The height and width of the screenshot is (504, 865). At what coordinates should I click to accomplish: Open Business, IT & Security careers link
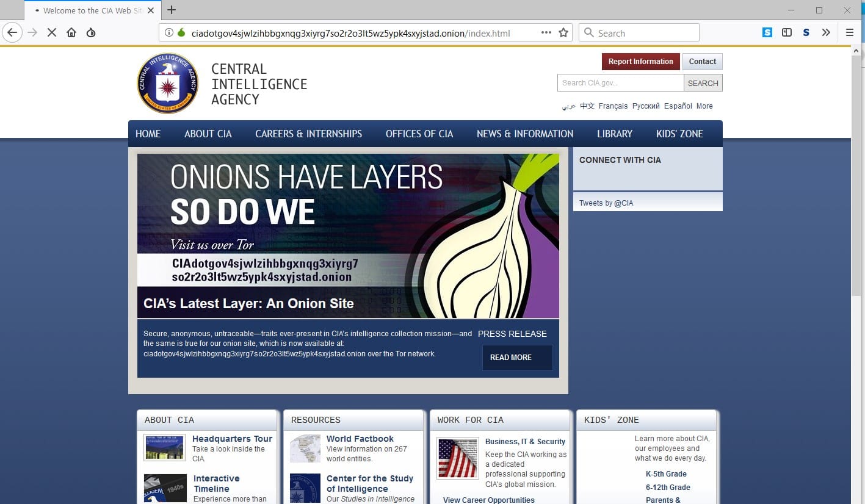point(525,442)
